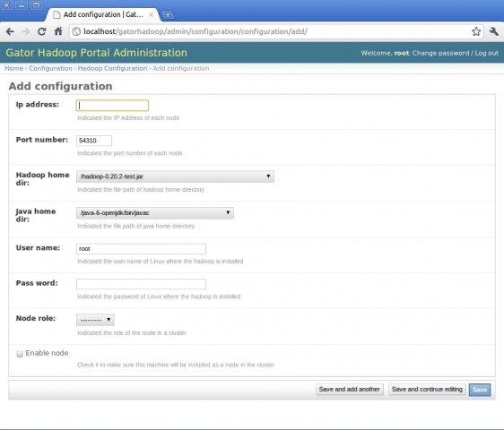Open a new browser tab
The image size is (504, 430).
point(168,14)
